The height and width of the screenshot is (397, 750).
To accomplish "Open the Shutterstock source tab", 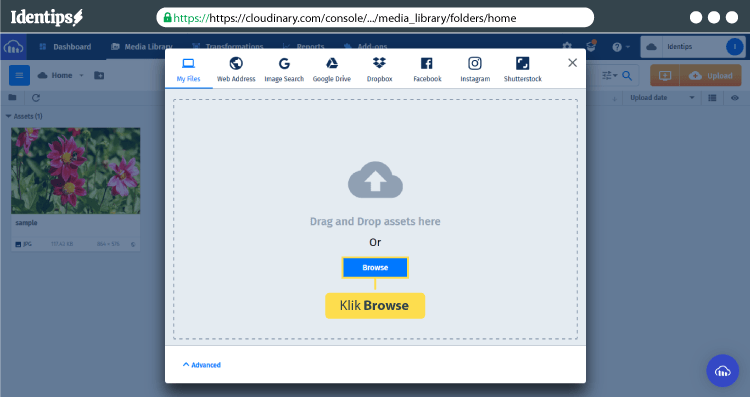I will coord(522,69).
